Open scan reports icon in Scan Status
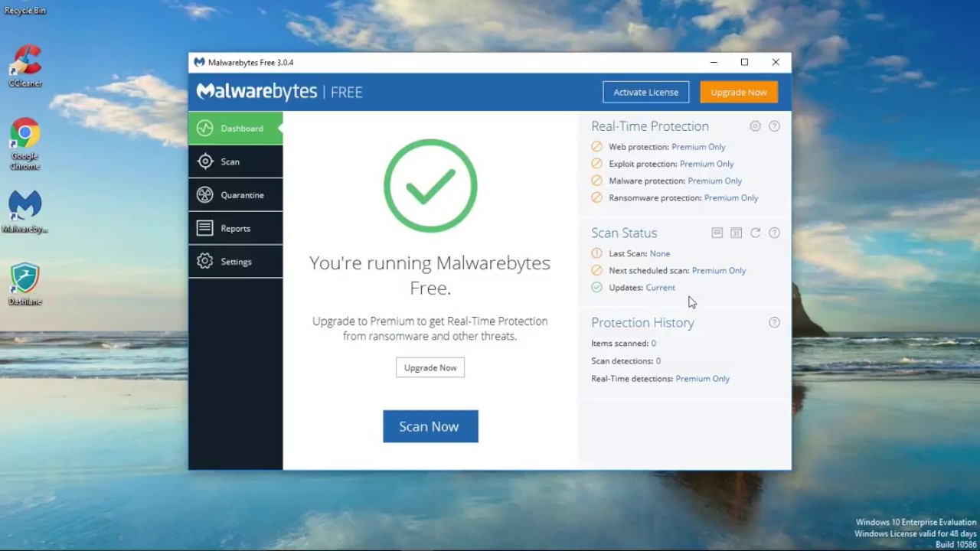980x551 pixels. click(717, 233)
